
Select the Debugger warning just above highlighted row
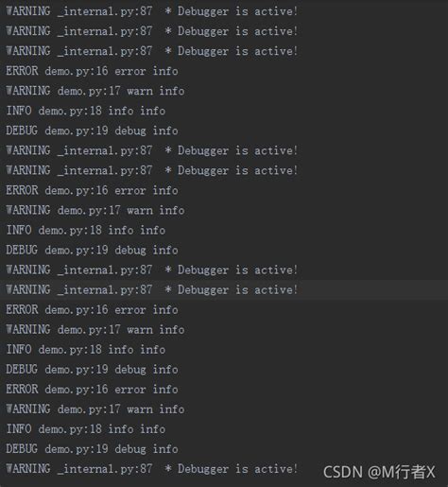coord(152,270)
